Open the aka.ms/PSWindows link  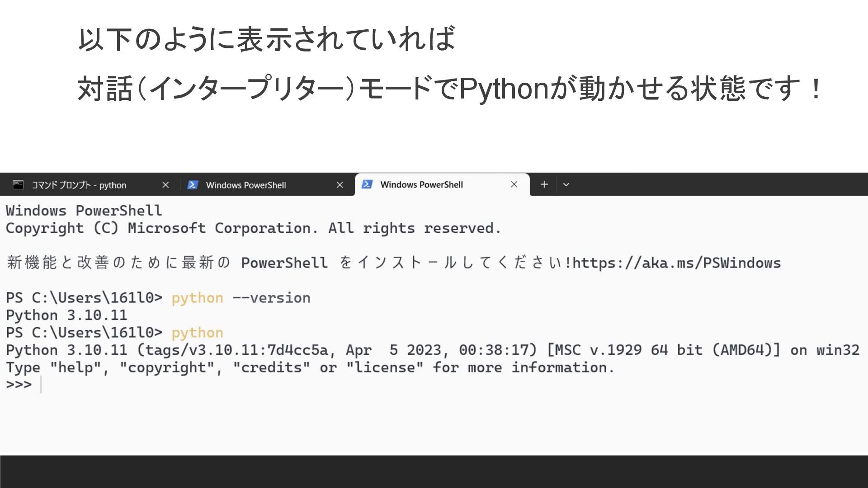676,263
